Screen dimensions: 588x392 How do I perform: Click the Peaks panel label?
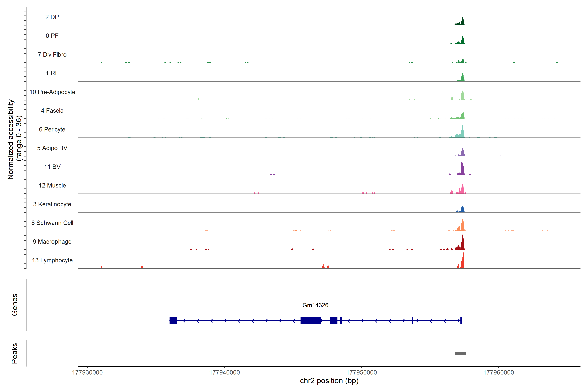[x=15, y=353]
